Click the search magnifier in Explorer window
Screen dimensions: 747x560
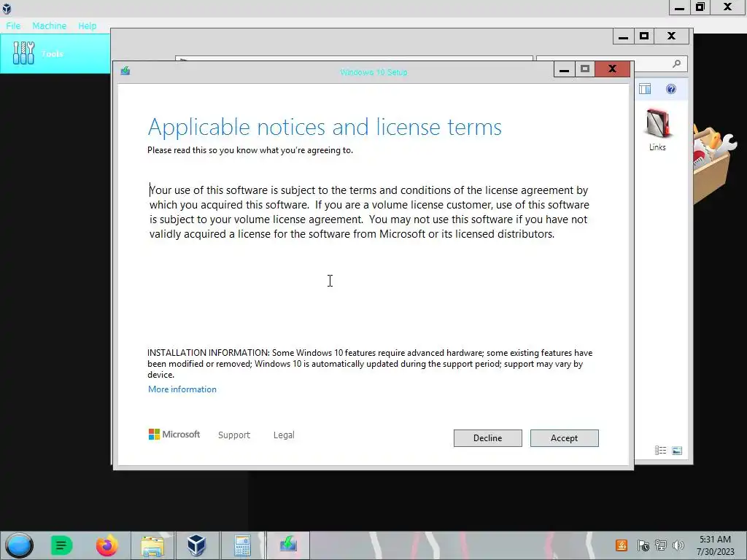point(676,63)
